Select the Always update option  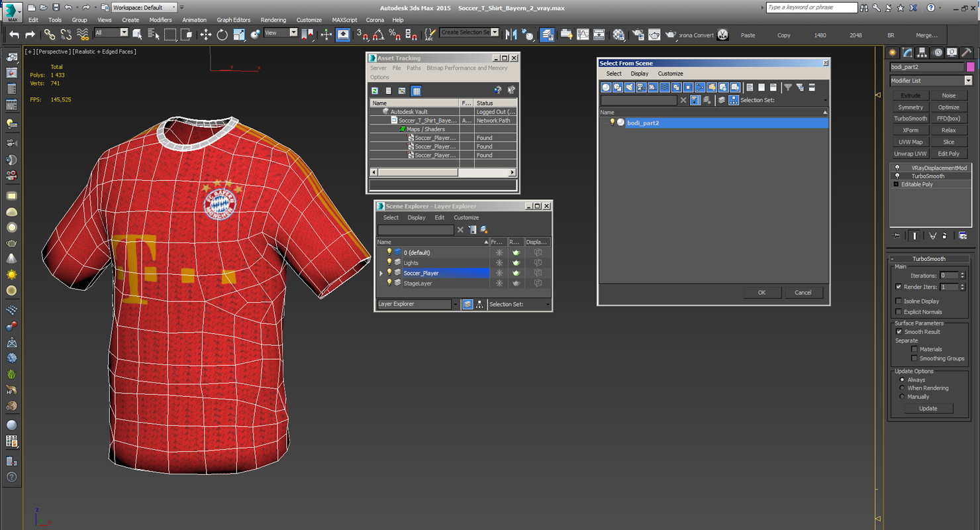coord(902,380)
